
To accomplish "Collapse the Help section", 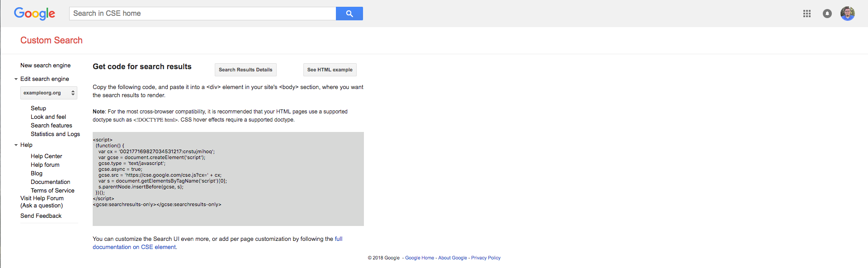I will [16, 145].
